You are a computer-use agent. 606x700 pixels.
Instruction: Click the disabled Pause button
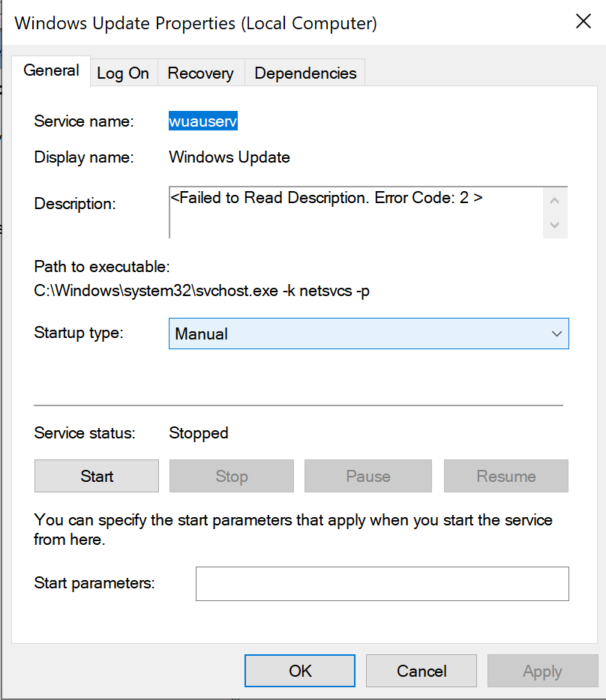click(368, 476)
